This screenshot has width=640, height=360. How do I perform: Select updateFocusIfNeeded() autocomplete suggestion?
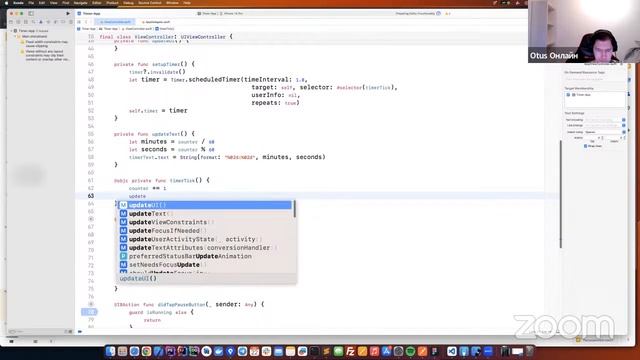pyautogui.click(x=205, y=231)
